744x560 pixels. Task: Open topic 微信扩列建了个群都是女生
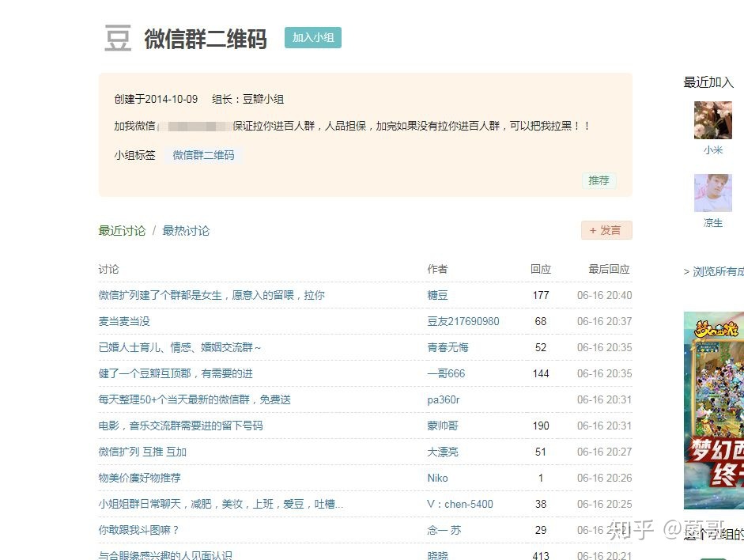212,295
